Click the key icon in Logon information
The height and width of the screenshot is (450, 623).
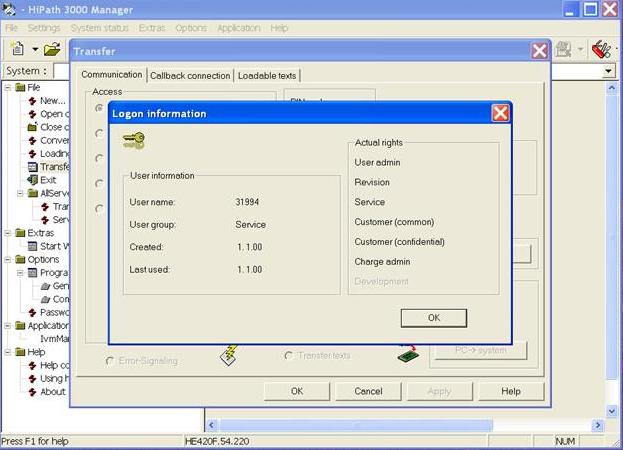(134, 140)
